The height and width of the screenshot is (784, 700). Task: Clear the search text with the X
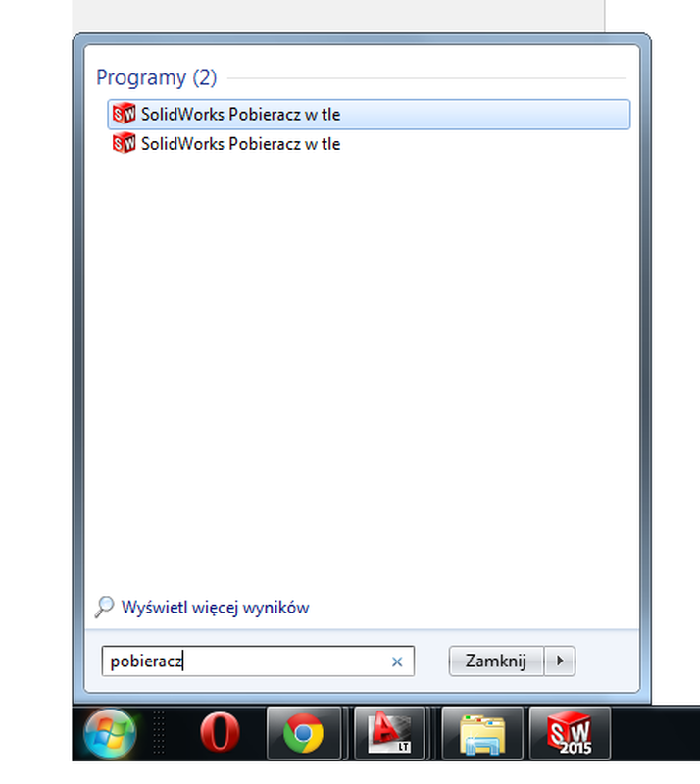(x=397, y=662)
